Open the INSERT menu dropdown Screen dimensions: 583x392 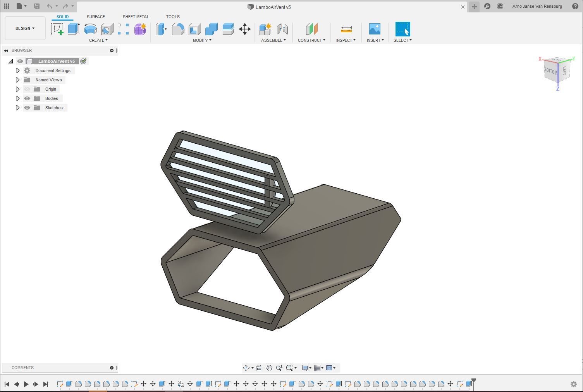375,40
